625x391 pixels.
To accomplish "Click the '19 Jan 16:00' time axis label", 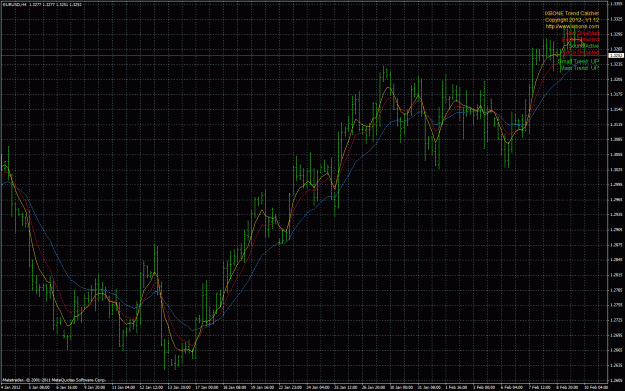I will [x=262, y=387].
